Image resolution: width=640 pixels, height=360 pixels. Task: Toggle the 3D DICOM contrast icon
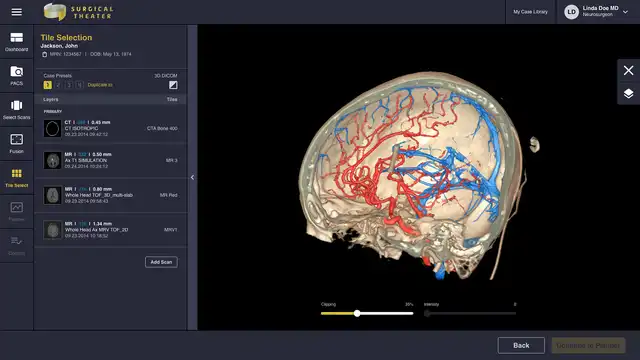pyautogui.click(x=173, y=85)
